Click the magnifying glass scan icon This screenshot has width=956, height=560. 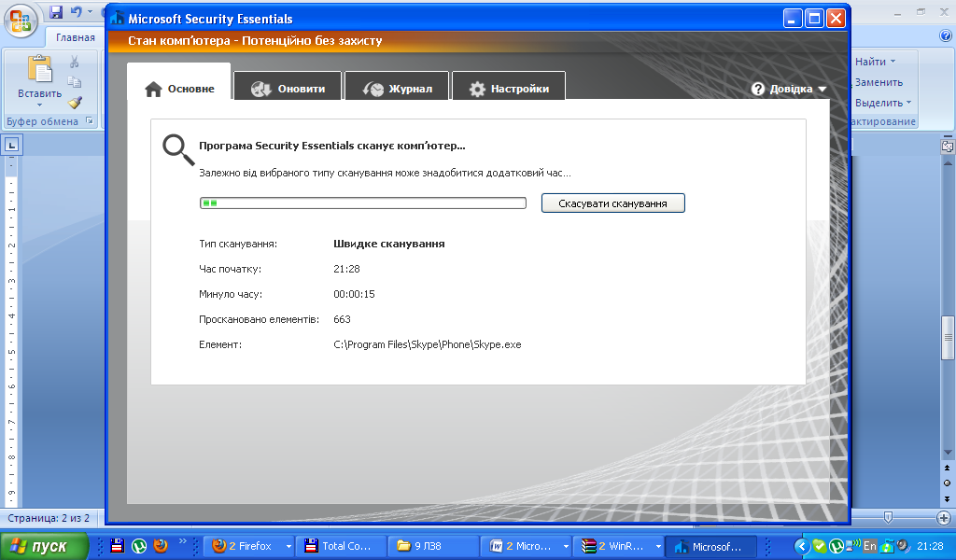[178, 150]
